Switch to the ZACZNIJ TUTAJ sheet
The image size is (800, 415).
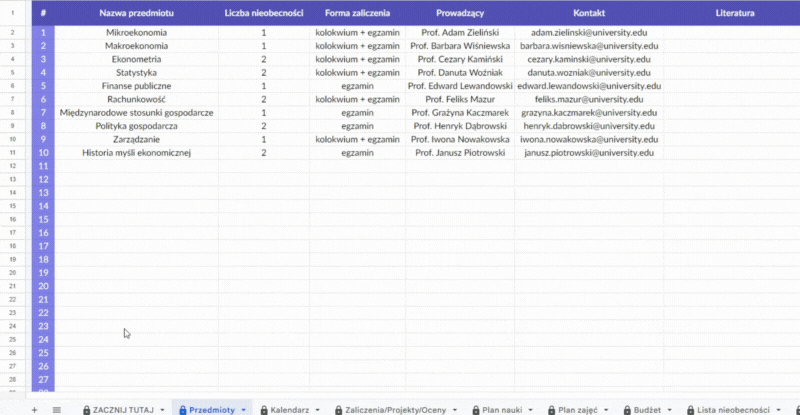pos(123,410)
